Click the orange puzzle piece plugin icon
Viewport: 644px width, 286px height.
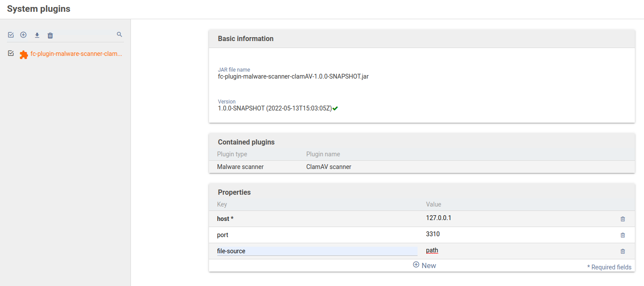[x=24, y=55]
